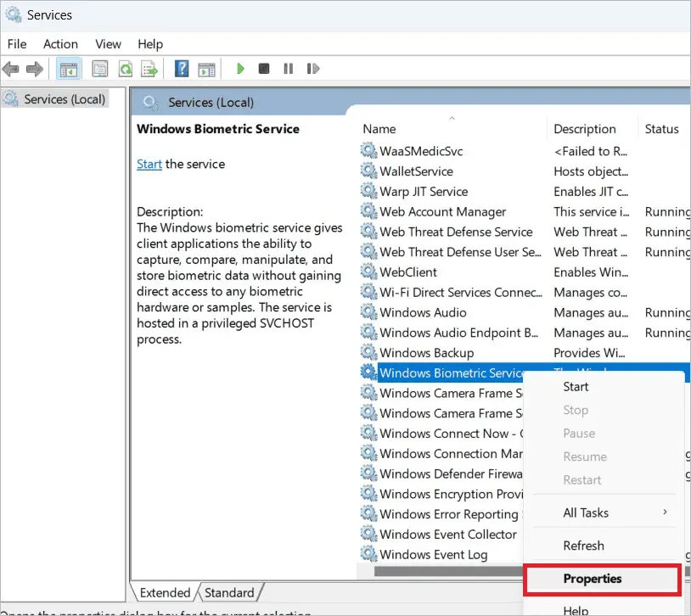Select the Windows Connection Manager row
The width and height of the screenshot is (691, 616).
[x=441, y=453]
